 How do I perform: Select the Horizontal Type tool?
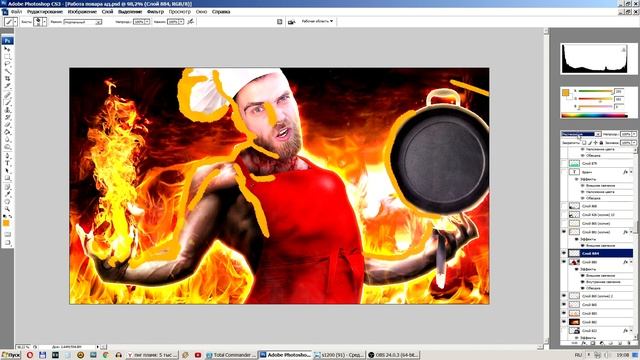(7, 163)
